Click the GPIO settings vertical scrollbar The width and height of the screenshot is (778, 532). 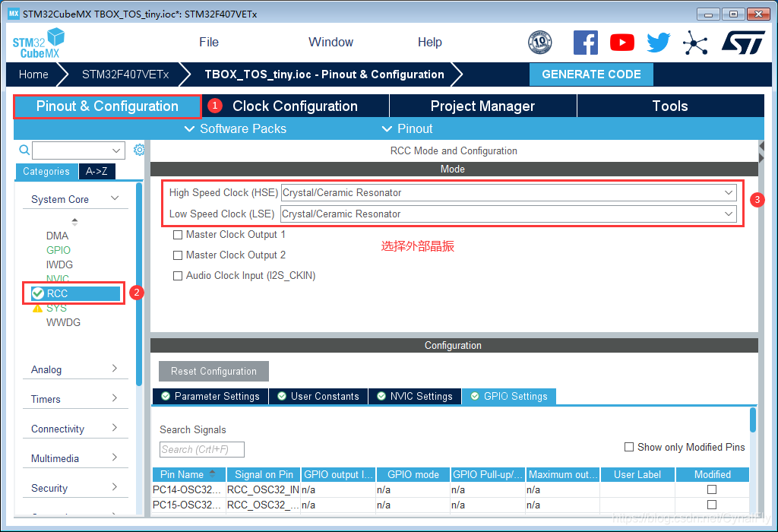click(x=753, y=420)
